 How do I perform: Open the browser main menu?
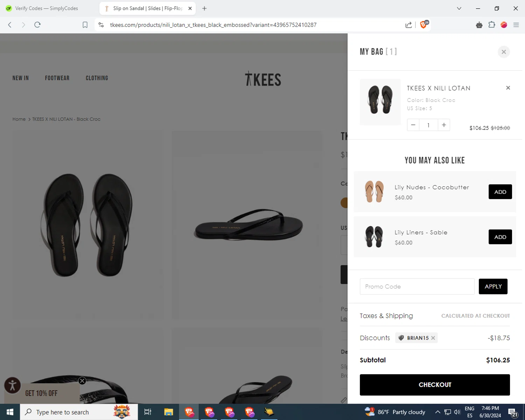[x=516, y=25]
